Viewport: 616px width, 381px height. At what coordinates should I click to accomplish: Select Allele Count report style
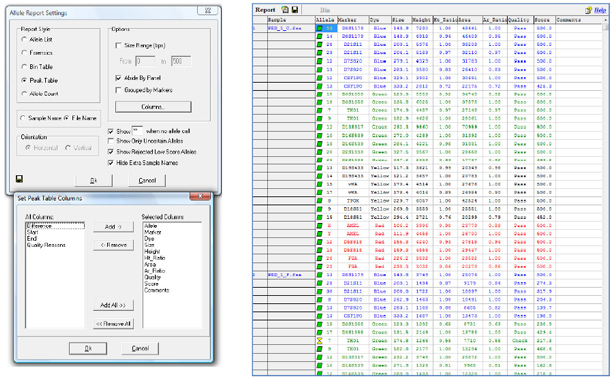(24, 93)
